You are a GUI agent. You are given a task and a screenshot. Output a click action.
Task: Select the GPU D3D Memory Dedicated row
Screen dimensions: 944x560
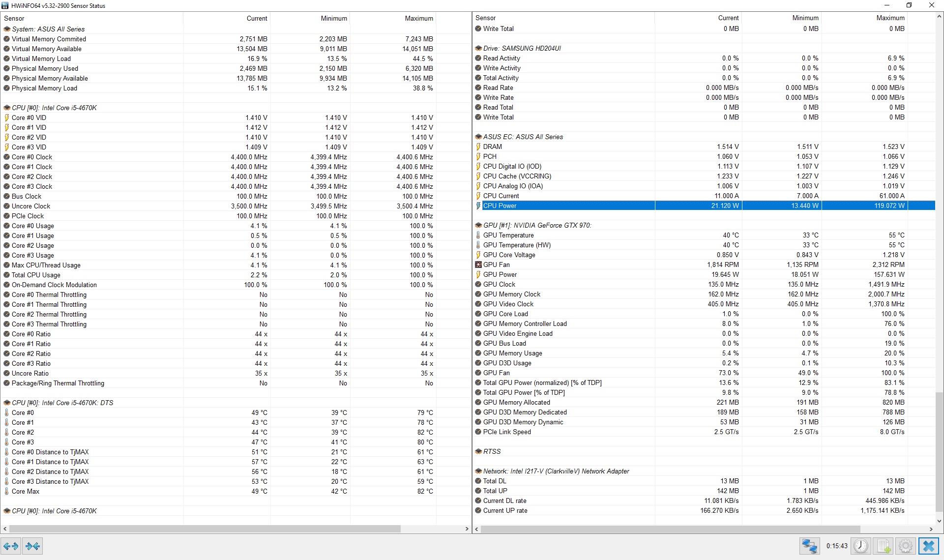pyautogui.click(x=704, y=412)
